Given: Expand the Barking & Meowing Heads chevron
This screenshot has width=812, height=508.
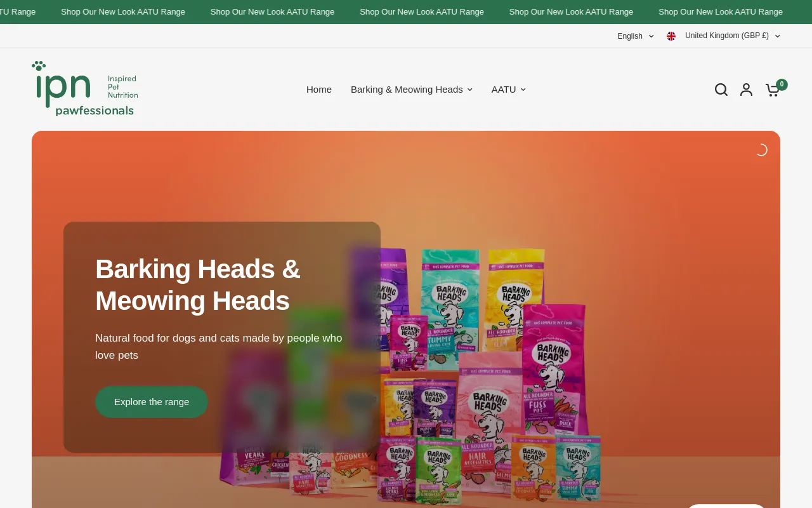Looking at the screenshot, I should pos(470,90).
